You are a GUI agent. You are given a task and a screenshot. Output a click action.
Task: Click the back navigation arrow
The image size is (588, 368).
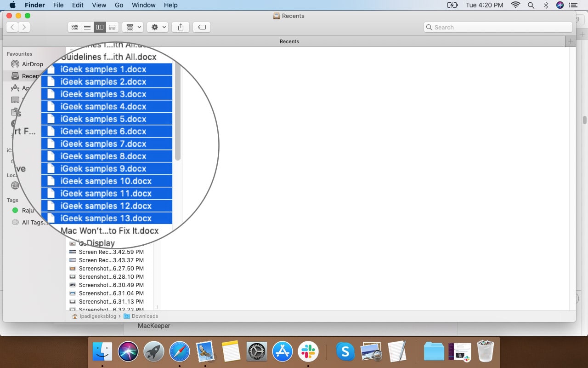click(x=12, y=27)
